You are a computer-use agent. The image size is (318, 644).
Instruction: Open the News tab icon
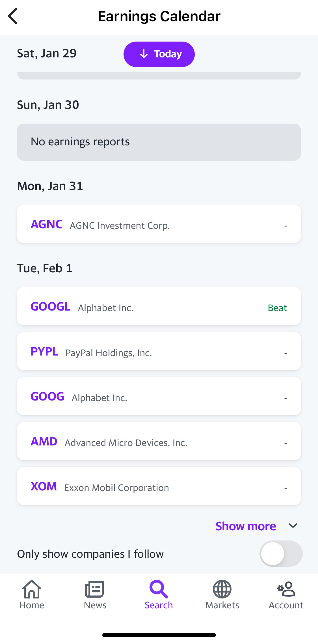pyautogui.click(x=95, y=589)
